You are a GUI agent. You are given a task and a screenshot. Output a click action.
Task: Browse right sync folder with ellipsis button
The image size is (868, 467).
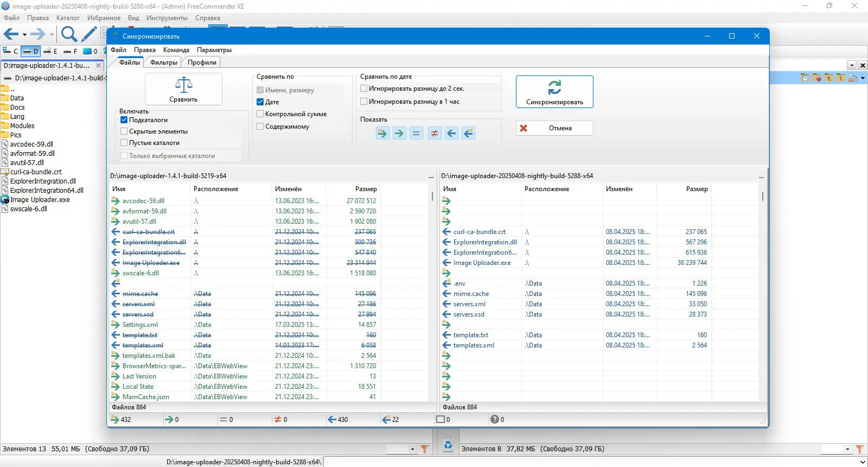pos(762,176)
